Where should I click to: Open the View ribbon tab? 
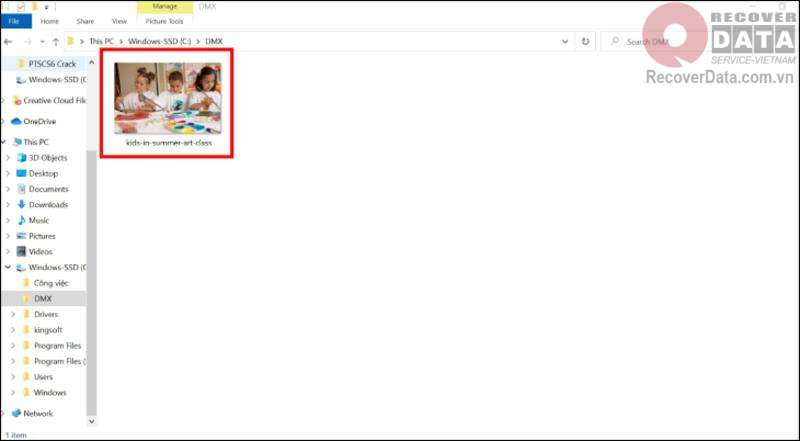coord(119,21)
